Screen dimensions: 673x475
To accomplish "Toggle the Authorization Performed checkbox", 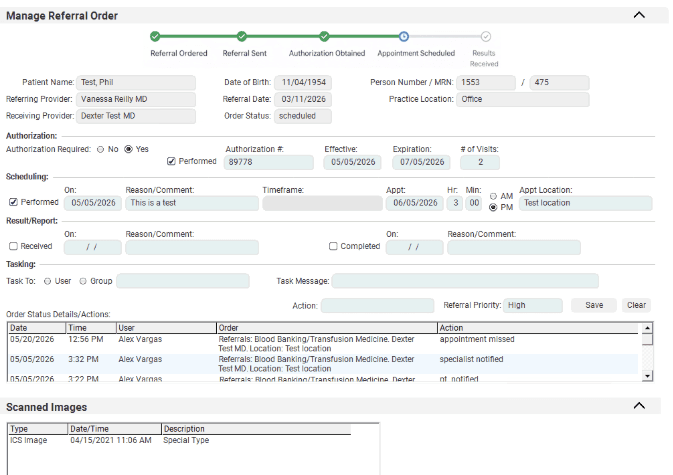I will pyautogui.click(x=171, y=161).
